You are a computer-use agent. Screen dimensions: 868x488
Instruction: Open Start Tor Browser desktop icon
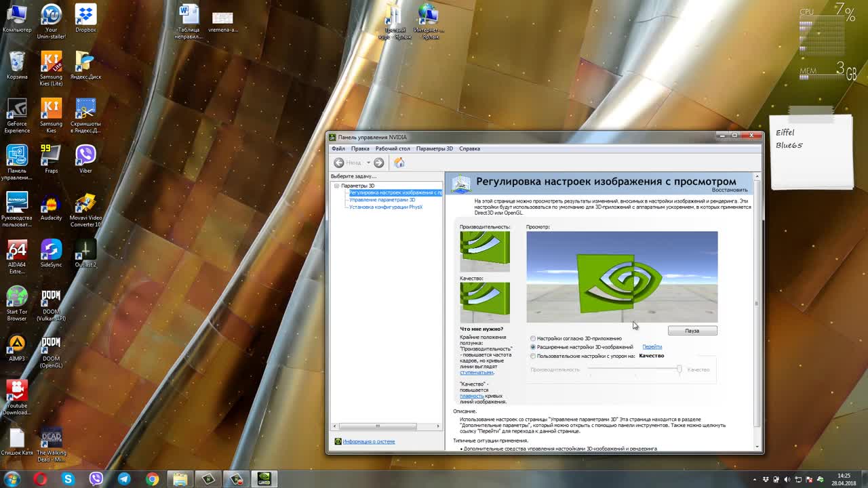click(17, 304)
